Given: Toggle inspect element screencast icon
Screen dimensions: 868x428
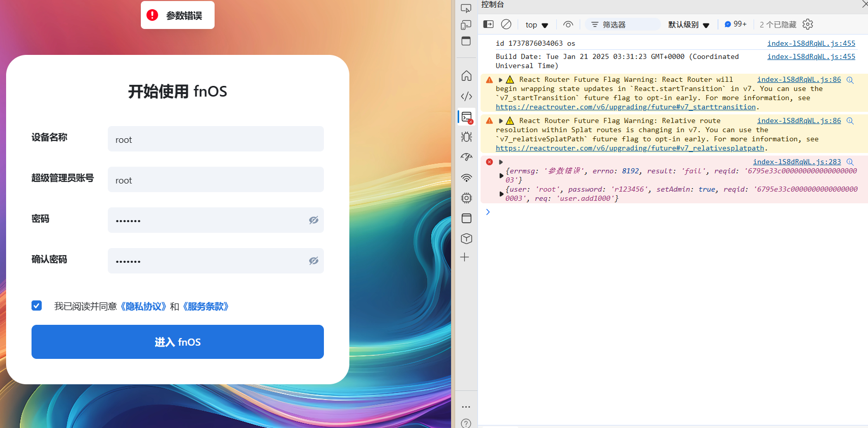Looking at the screenshot, I should click(x=466, y=8).
